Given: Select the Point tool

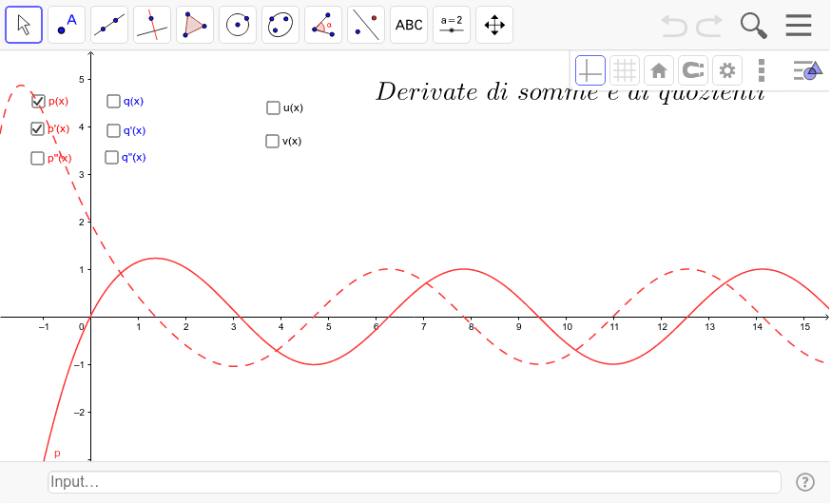Looking at the screenshot, I should pyautogui.click(x=67, y=25).
